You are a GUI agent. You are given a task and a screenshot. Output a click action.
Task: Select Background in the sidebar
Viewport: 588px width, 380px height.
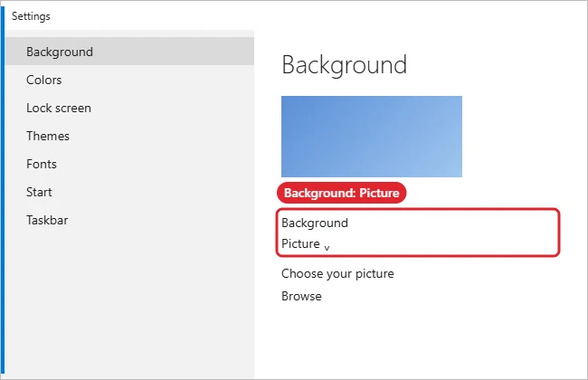tap(129, 52)
